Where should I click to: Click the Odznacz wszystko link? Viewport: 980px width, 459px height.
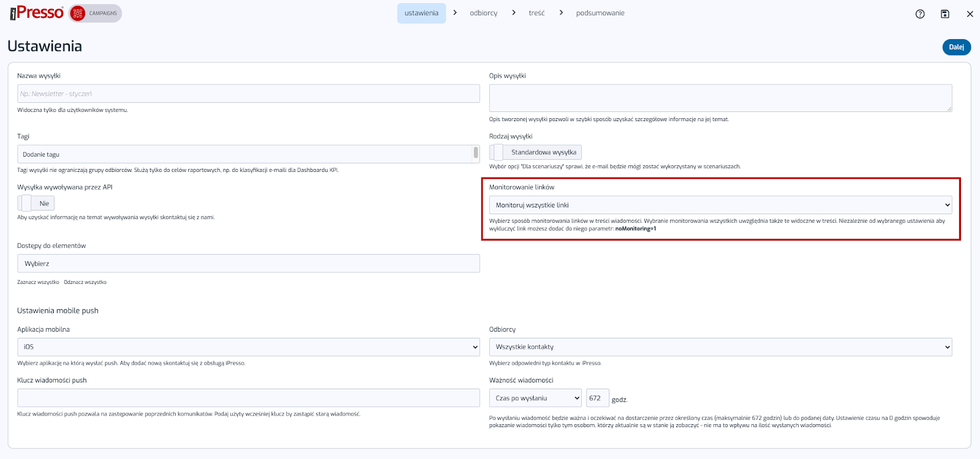[85, 282]
